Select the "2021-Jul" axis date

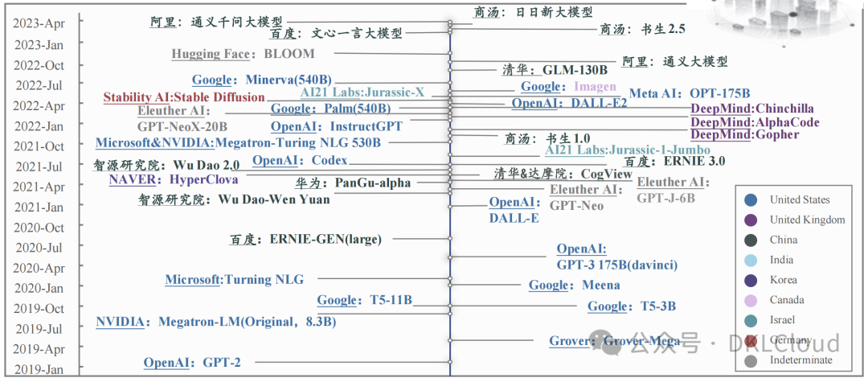point(39,166)
